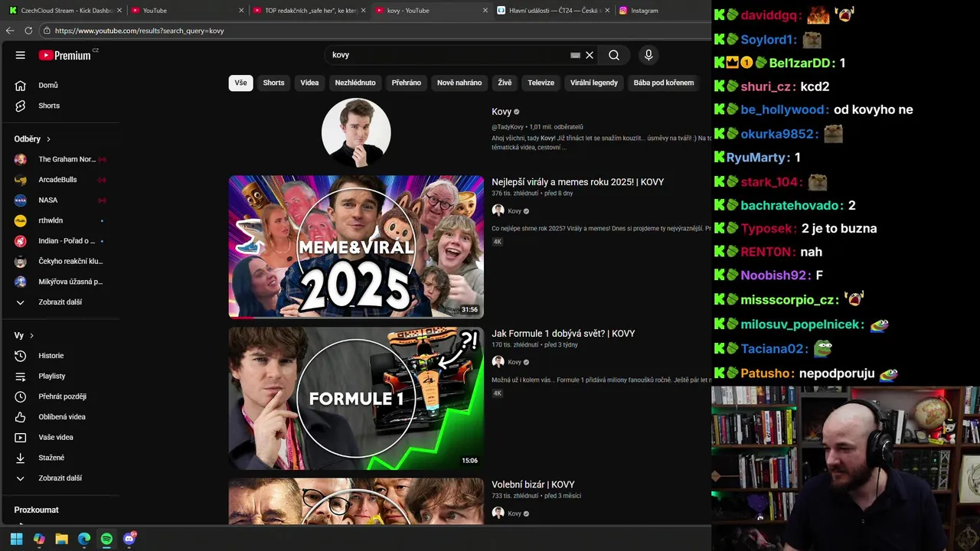Open Copilot icon in taskbar
The height and width of the screenshot is (551, 980).
(x=39, y=539)
